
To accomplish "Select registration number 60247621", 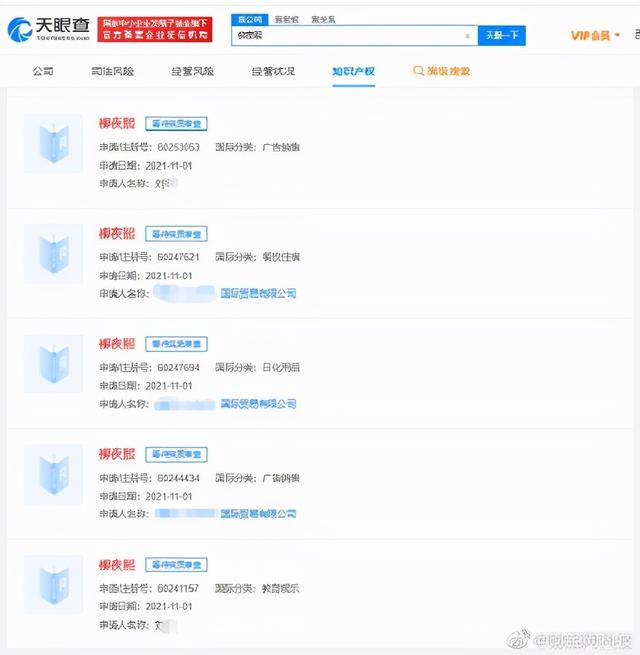I will point(178,257).
